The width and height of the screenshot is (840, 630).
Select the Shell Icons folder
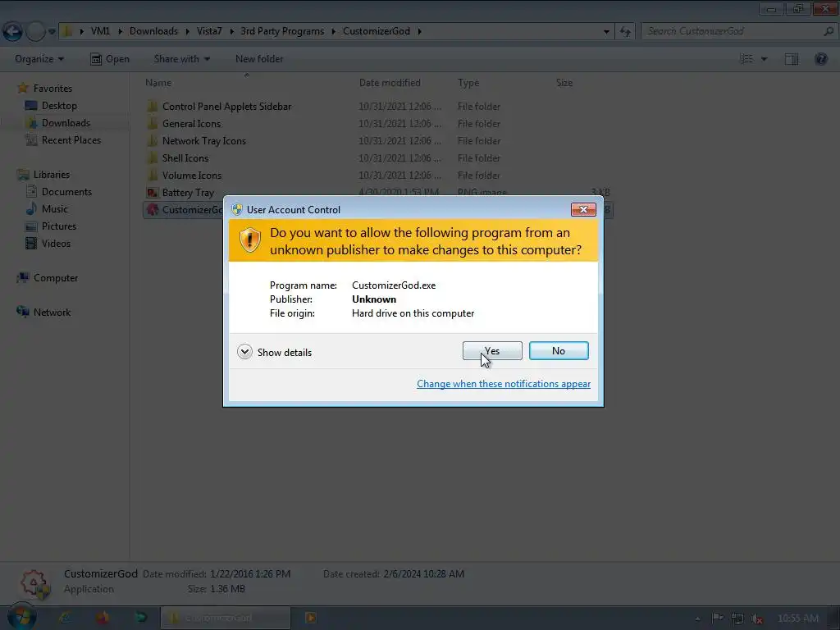pyautogui.click(x=178, y=158)
